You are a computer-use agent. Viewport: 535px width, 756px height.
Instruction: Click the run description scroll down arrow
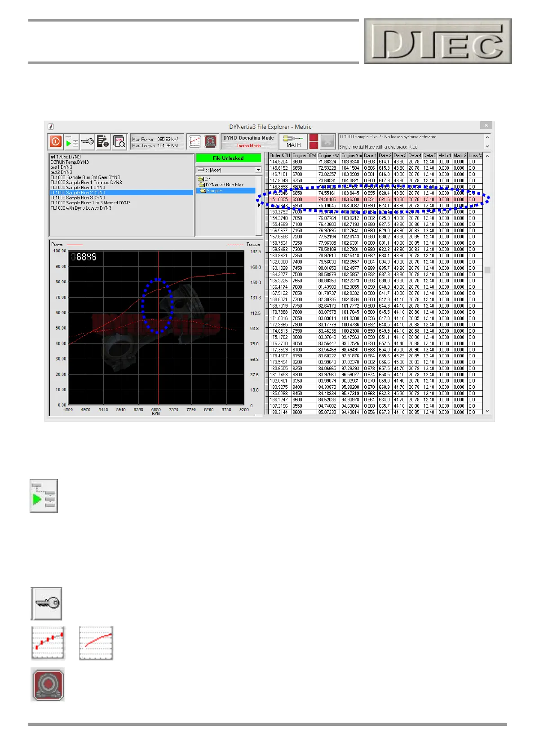pos(487,146)
